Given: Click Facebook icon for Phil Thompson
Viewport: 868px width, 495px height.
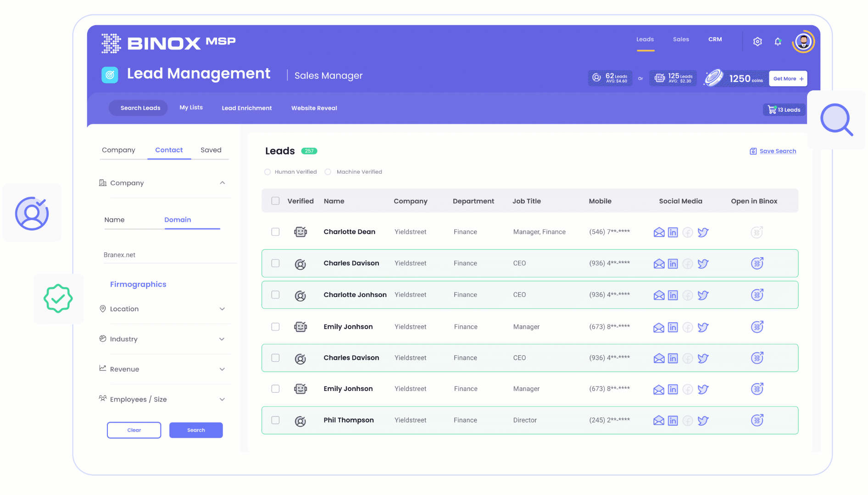Looking at the screenshot, I should point(688,421).
